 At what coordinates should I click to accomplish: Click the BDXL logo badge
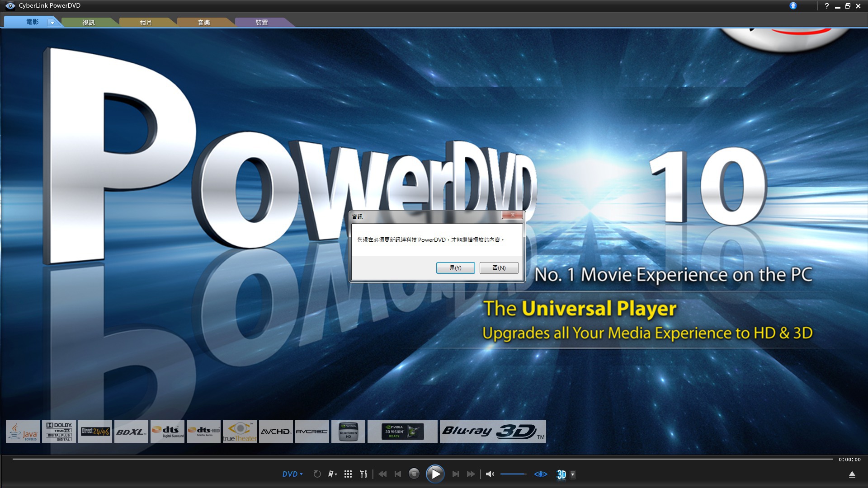[131, 432]
